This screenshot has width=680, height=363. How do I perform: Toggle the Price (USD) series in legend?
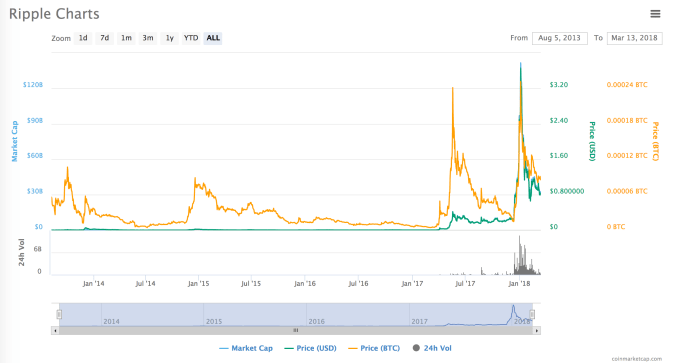pyautogui.click(x=311, y=348)
